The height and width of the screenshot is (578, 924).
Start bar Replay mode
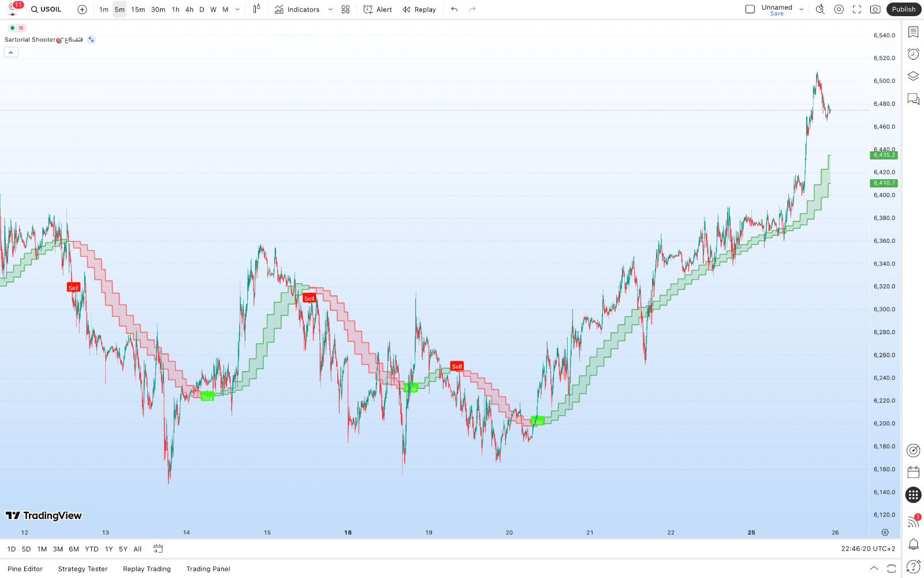[x=419, y=9]
